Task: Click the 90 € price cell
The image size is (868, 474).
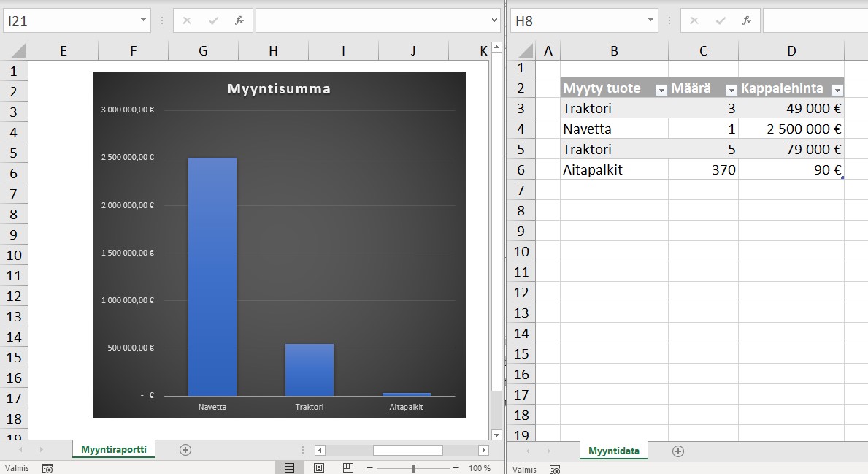Action: 791,170
